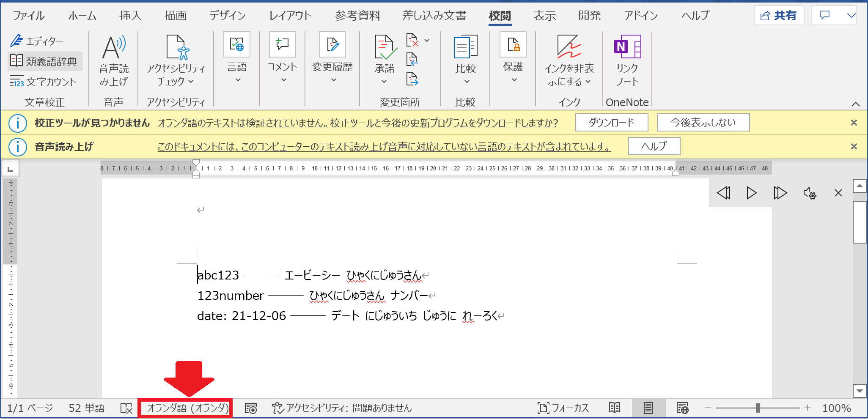Viewport: 868px width, 419px height.
Task: Open ribbon display options chevron at top right
Action: click(x=851, y=16)
